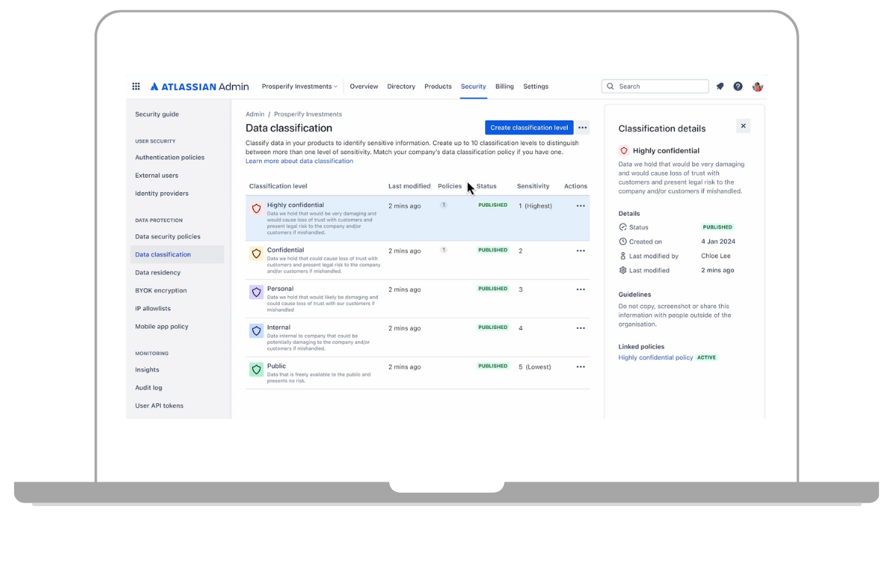The width and height of the screenshot is (893, 588).
Task: Click the search magnifier icon
Action: [x=609, y=86]
